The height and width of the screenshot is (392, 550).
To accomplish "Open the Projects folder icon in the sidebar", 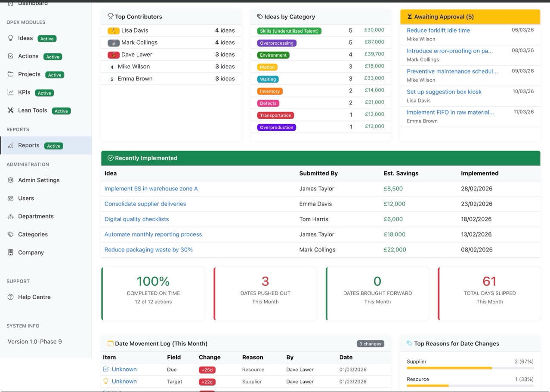I will [x=11, y=74].
